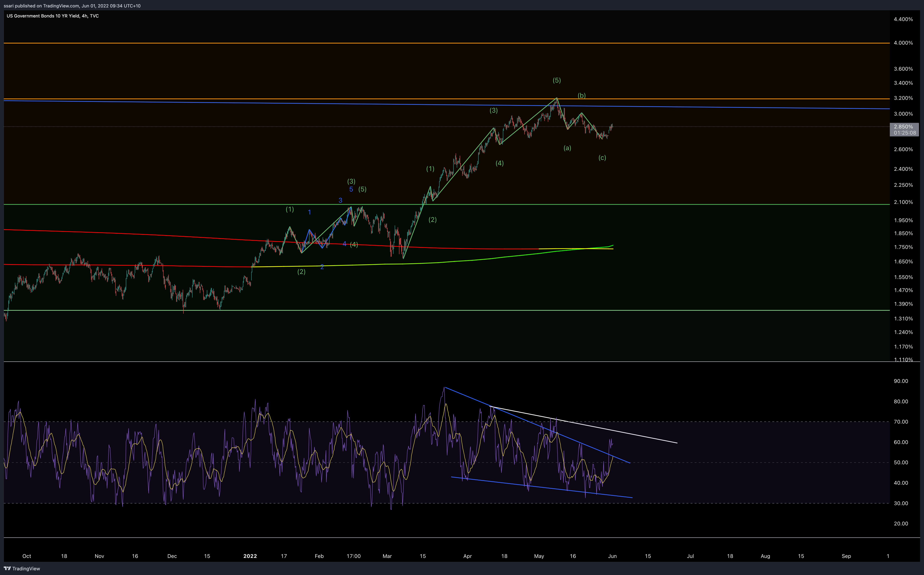Click the 90.00 RSI axis label
This screenshot has width=924, height=575.
click(x=901, y=381)
